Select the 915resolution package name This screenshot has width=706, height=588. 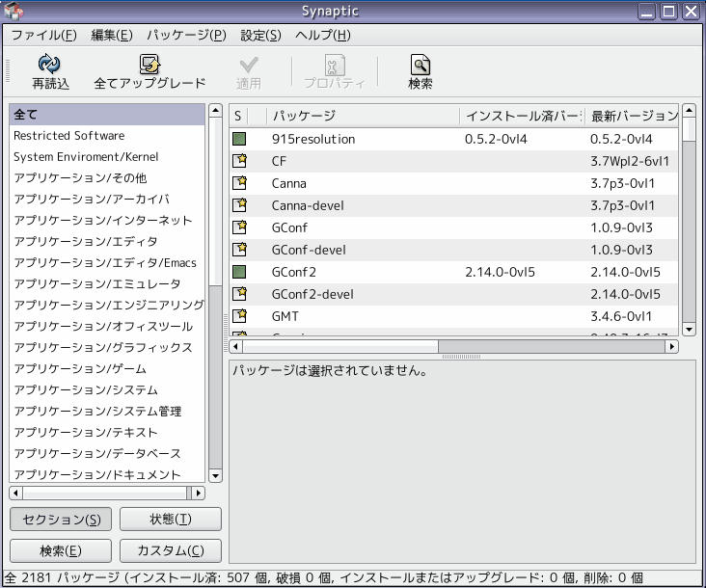pyautogui.click(x=313, y=139)
